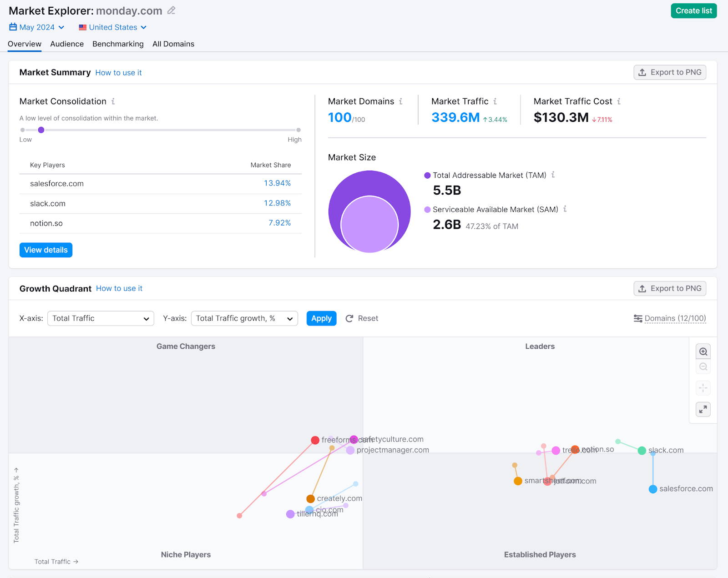Click the TAM info icon in Market Size

point(553,175)
